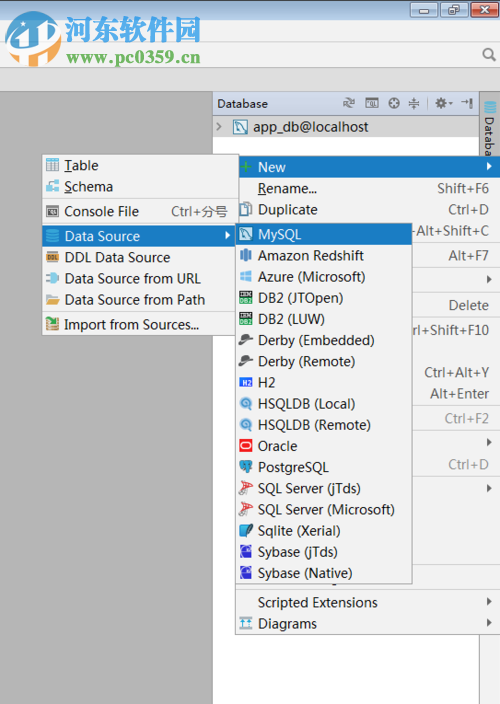This screenshot has width=500, height=704.
Task: Select H2 data source
Action: tap(324, 383)
